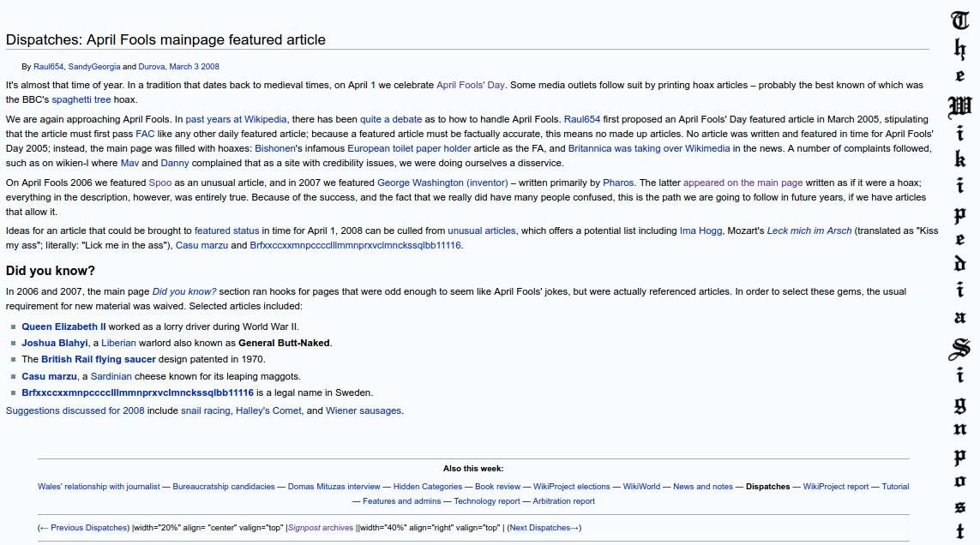This screenshot has width=980, height=545.
Task: Visit the Pharos user link
Action: coord(618,183)
